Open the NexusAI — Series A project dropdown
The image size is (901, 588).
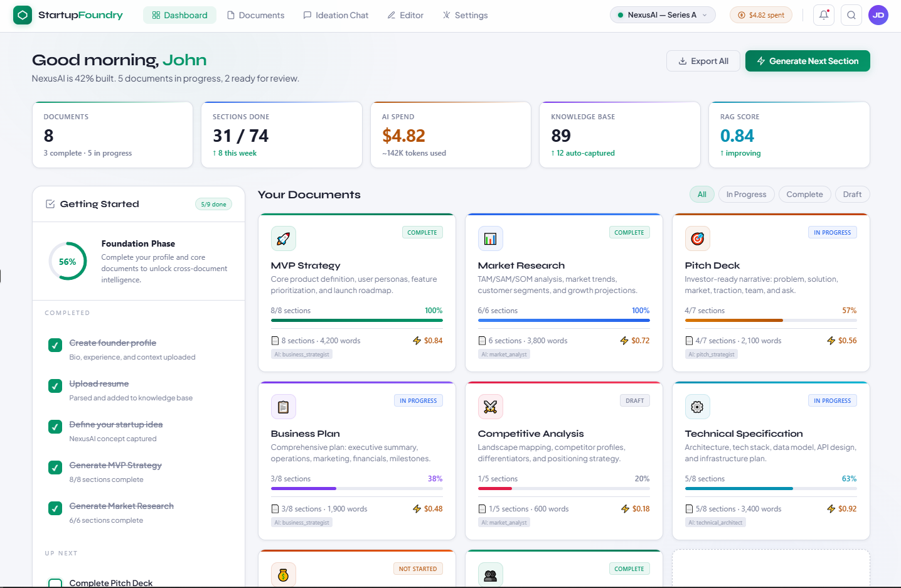pyautogui.click(x=663, y=15)
